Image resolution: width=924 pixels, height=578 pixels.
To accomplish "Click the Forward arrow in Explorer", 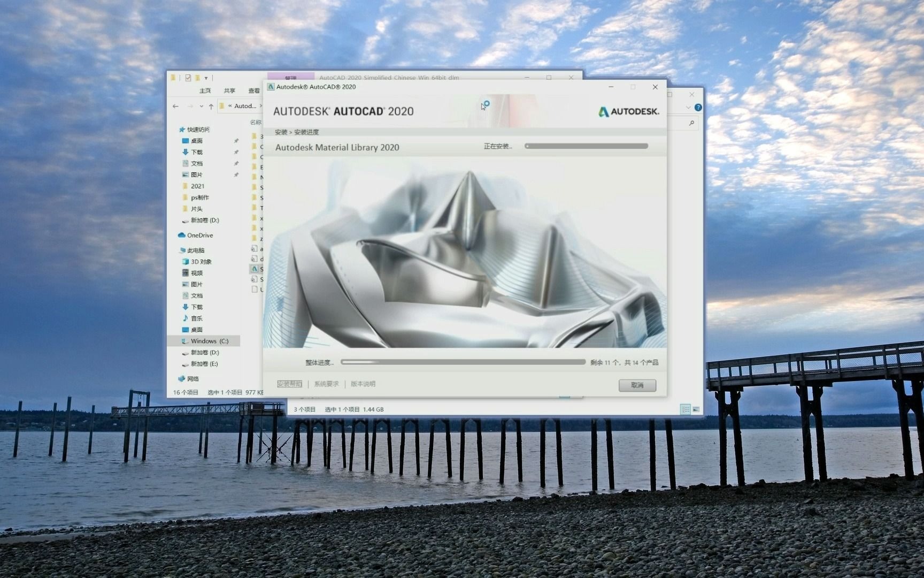I will 190,107.
